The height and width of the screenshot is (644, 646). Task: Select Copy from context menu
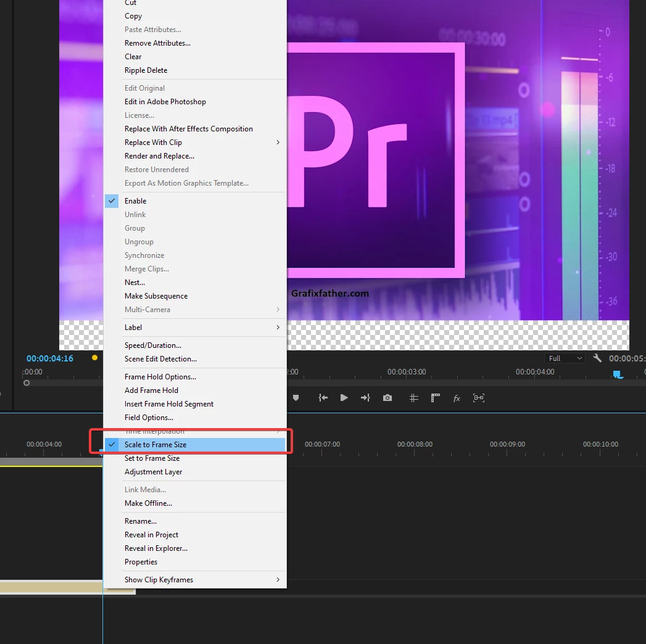point(195,16)
